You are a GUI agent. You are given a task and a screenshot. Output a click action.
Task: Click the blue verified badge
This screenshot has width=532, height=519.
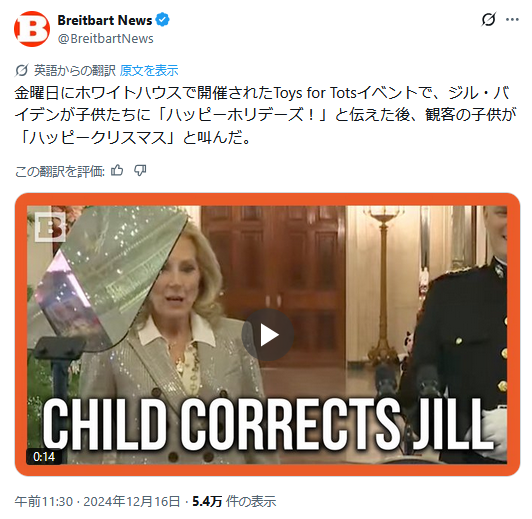click(163, 20)
